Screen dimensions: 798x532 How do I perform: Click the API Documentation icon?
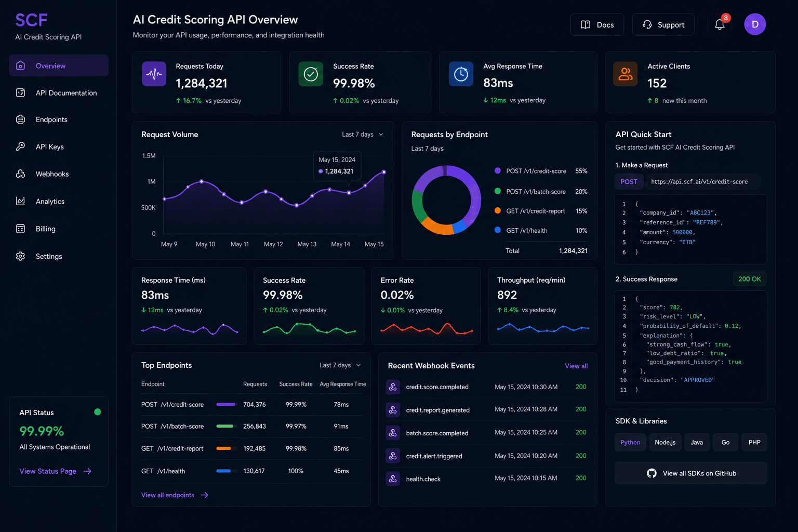[21, 93]
